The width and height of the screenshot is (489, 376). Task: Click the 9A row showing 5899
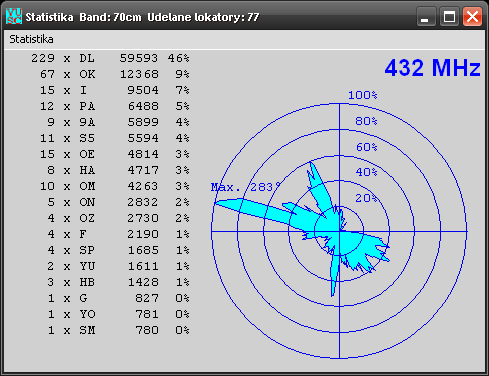(x=118, y=122)
